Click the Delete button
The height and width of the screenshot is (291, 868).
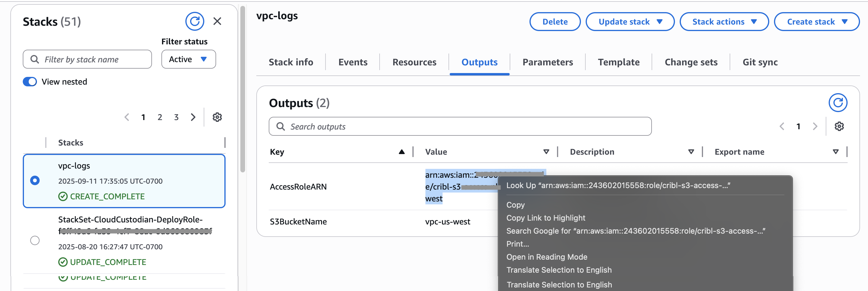pyautogui.click(x=555, y=22)
